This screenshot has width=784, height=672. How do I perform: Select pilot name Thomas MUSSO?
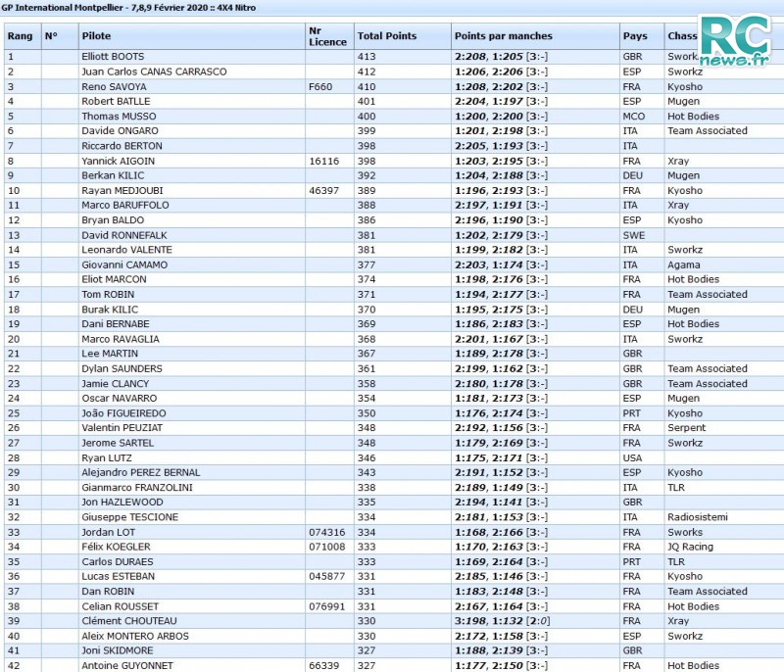119,116
